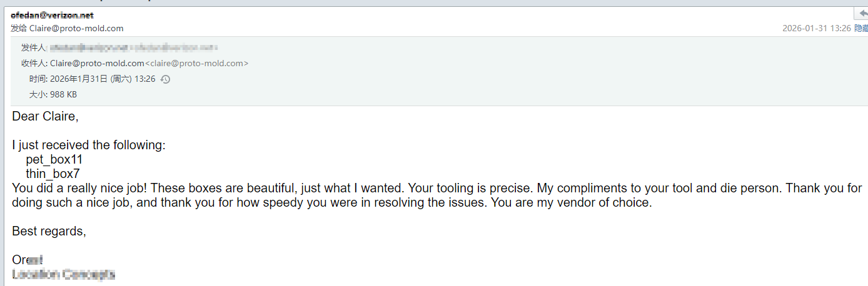Image resolution: width=868 pixels, height=286 pixels.
Task: Click the history clock icon beside the time
Action: [165, 79]
